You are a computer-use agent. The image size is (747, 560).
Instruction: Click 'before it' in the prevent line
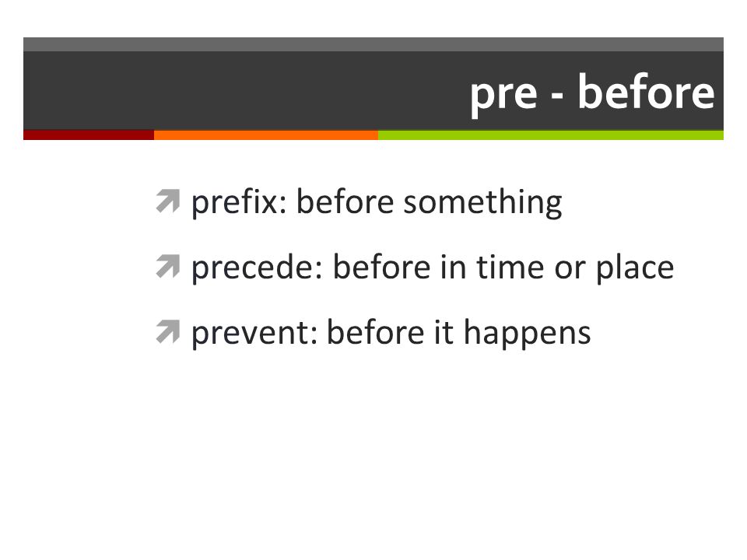390,332
